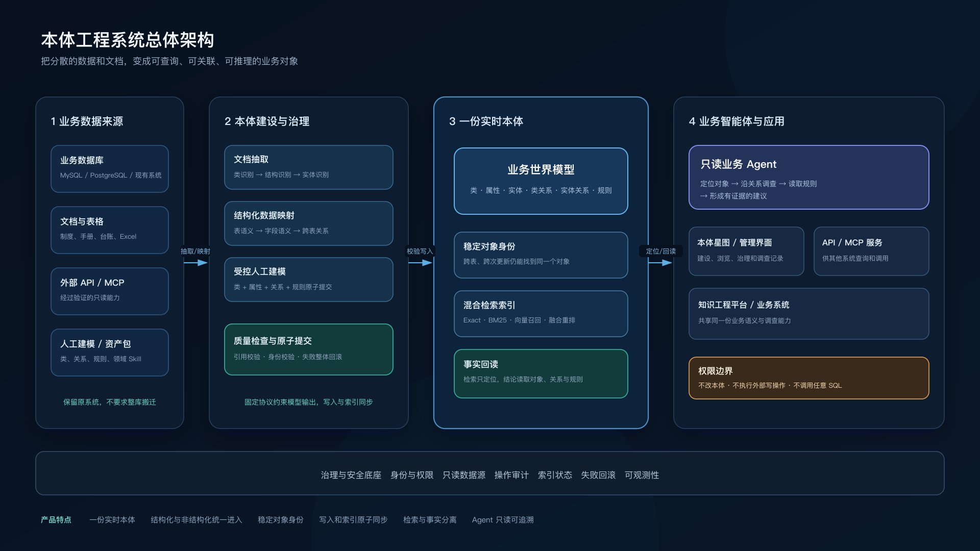This screenshot has height=551, width=980.
Task: Select the 质量检查与原子提交 green card
Action: tap(309, 349)
